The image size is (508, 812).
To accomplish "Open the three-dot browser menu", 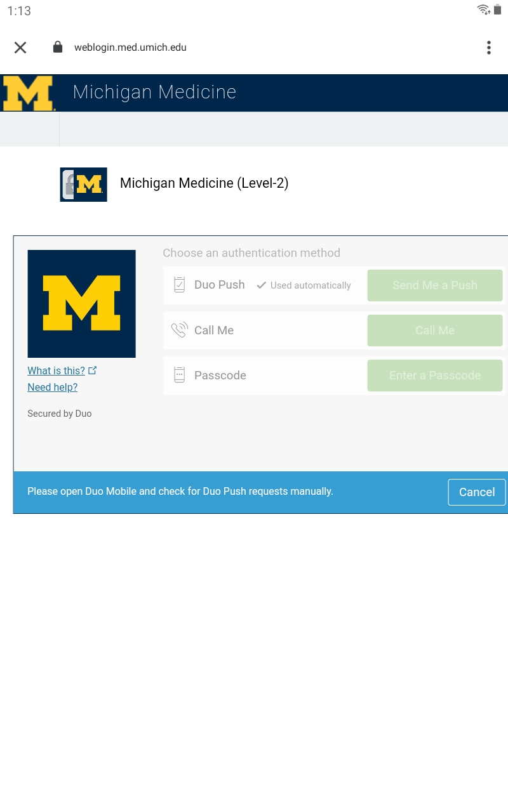I will point(488,48).
